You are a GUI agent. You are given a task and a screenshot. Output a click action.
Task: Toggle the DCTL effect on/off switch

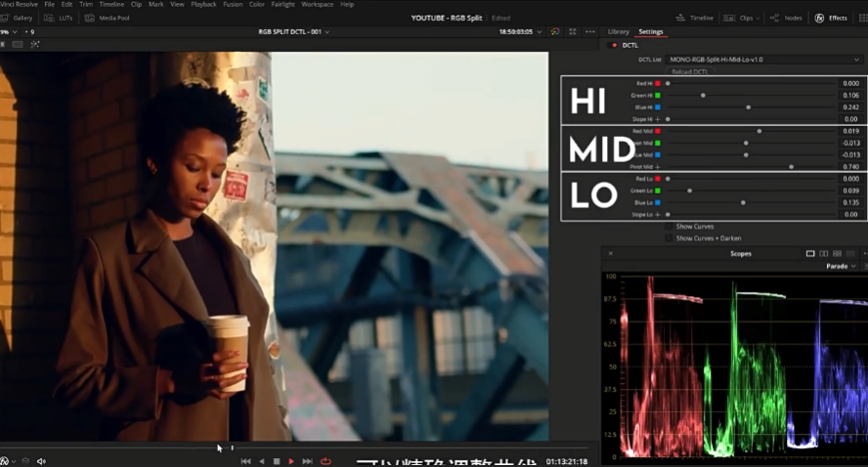pos(614,45)
